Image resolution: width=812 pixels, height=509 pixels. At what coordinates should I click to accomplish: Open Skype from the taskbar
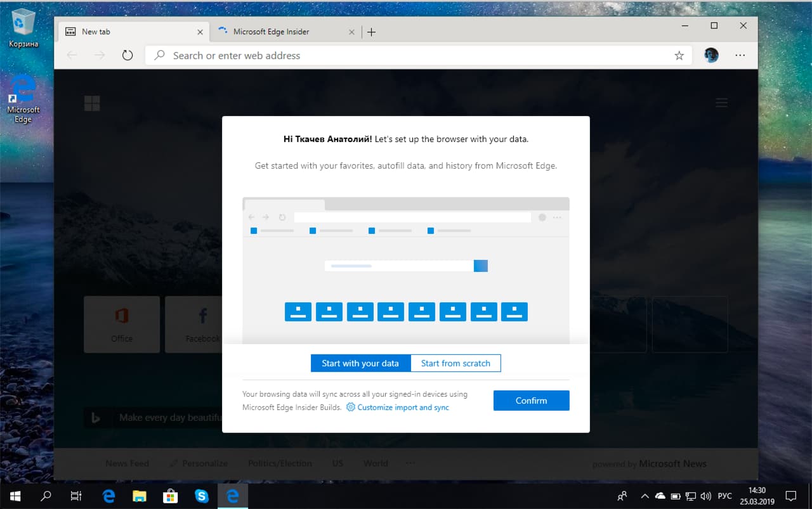[x=202, y=496]
